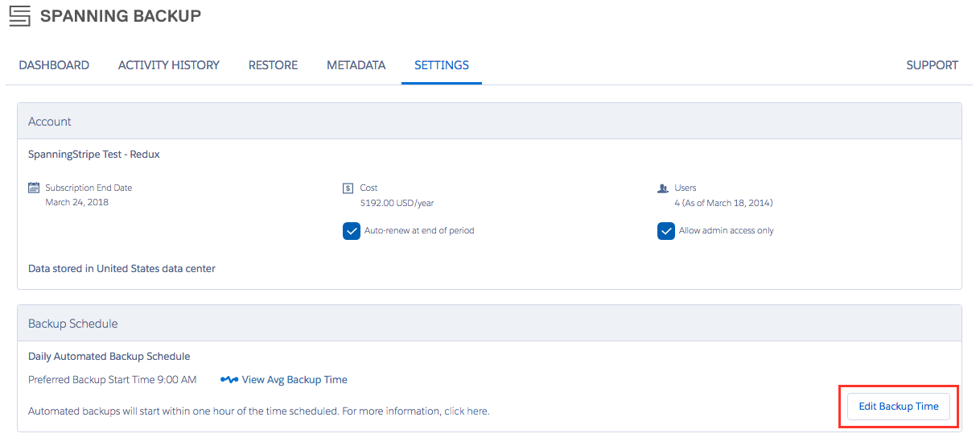Click the 'Allow admin access only' label

(x=727, y=231)
